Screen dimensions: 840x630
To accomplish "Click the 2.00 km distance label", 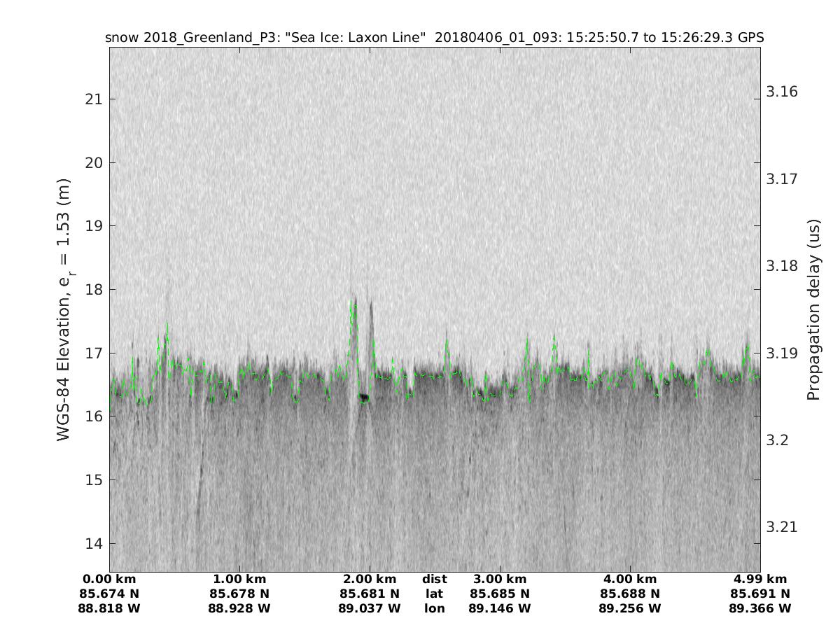I will [x=370, y=579].
